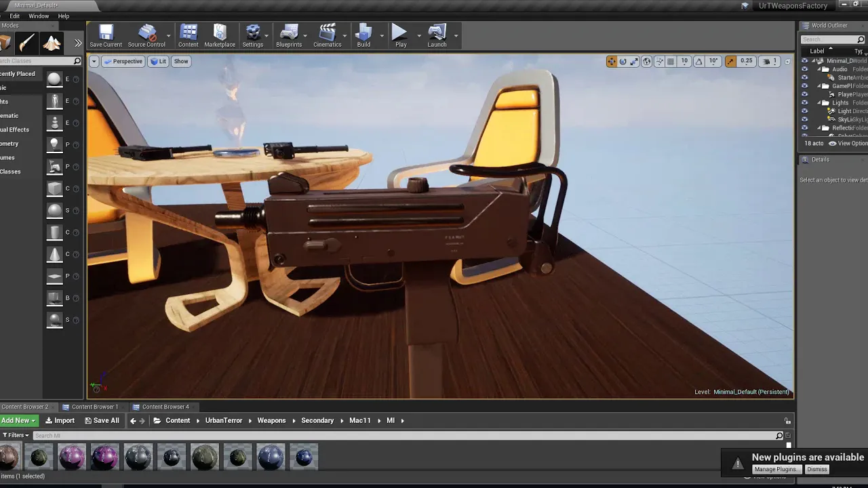The height and width of the screenshot is (488, 868).
Task: Click UrbanTerror in the breadcrumb path
Action: (x=224, y=421)
